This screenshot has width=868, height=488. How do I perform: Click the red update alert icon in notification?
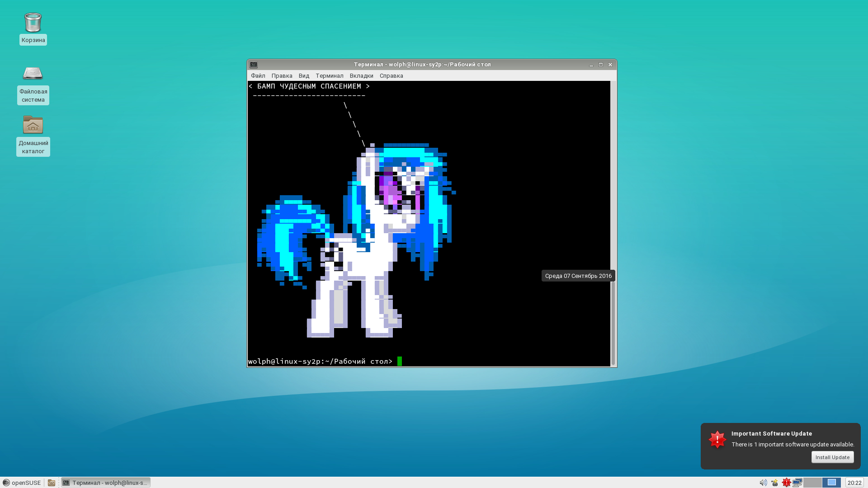[717, 439]
